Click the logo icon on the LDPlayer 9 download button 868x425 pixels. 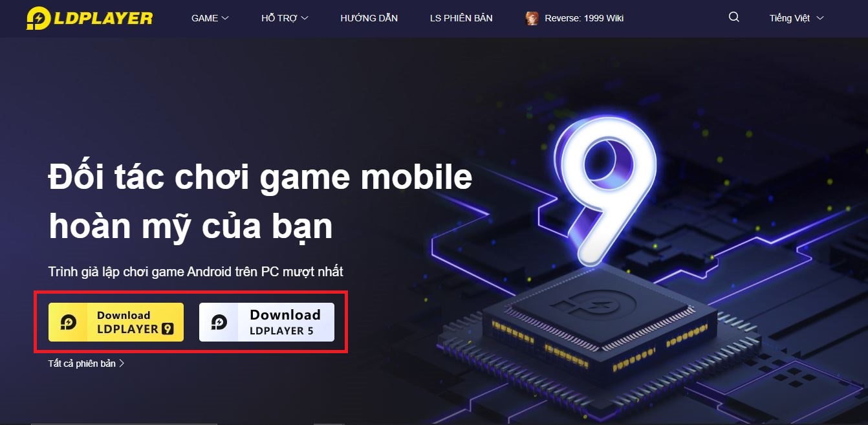tap(69, 322)
